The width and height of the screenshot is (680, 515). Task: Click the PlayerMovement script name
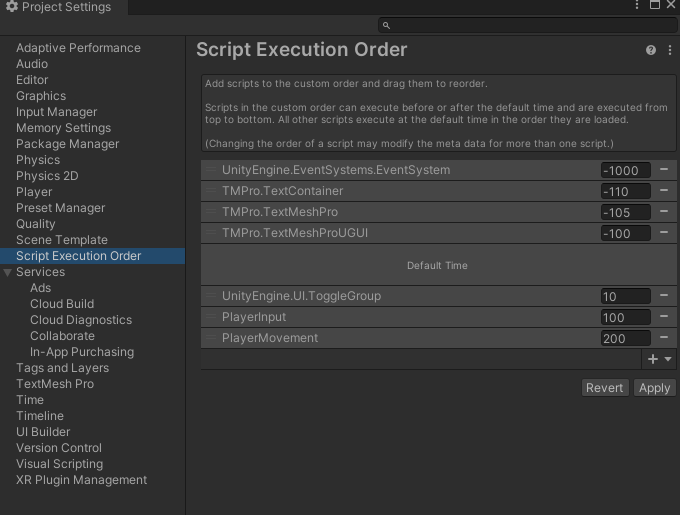[x=270, y=338]
